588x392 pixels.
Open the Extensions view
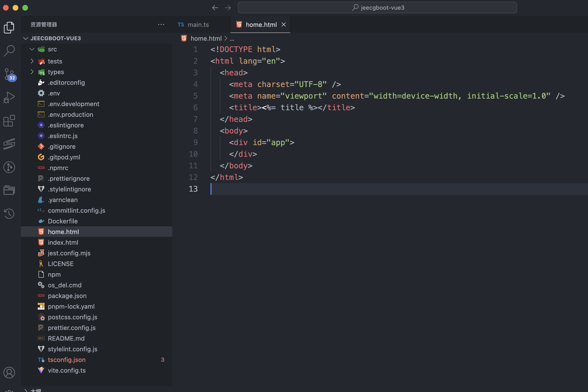9,121
